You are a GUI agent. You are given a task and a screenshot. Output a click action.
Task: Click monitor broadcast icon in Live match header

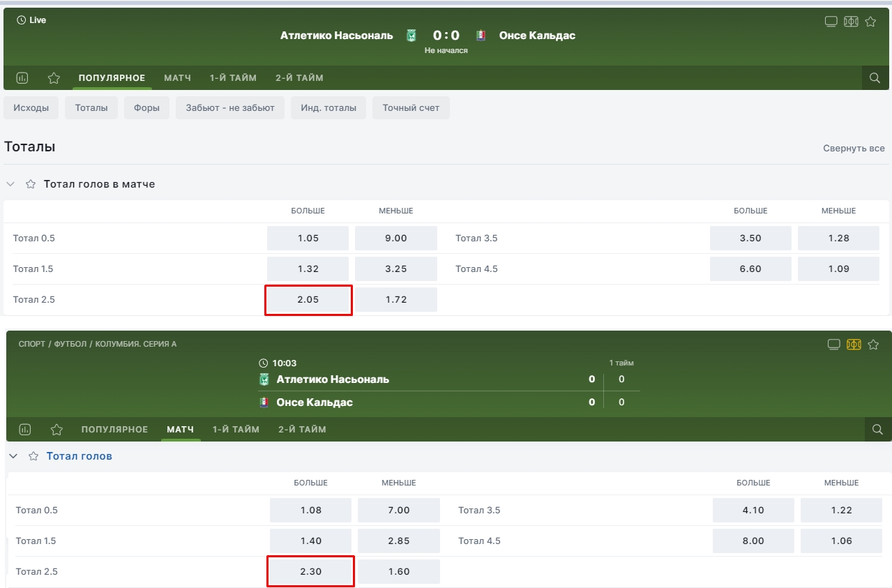click(x=831, y=21)
